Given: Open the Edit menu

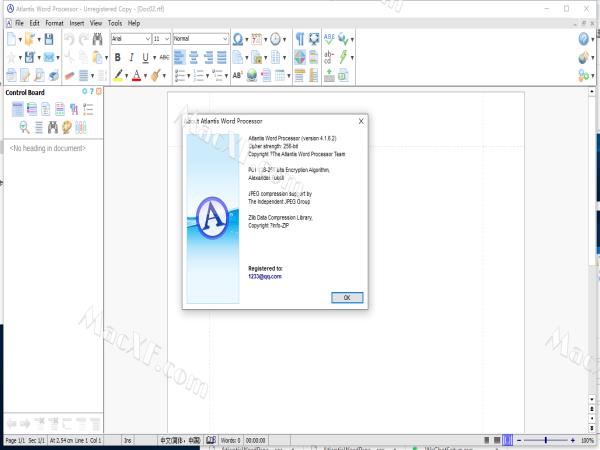Looking at the screenshot, I should tap(34, 23).
